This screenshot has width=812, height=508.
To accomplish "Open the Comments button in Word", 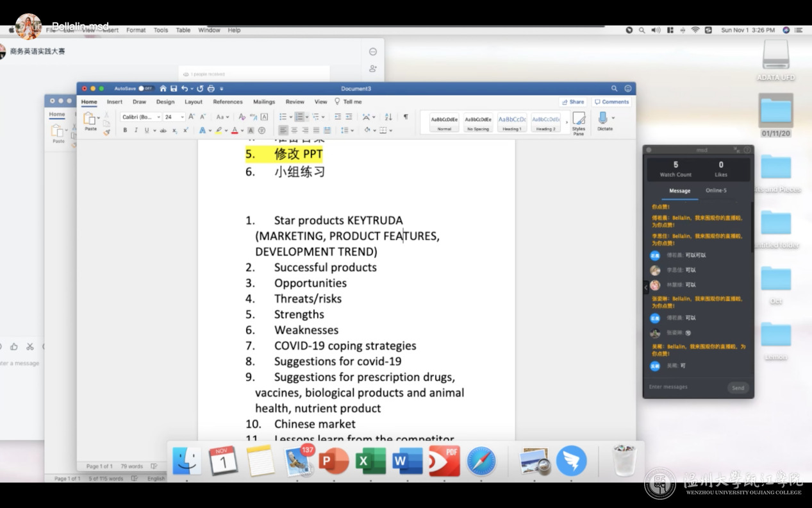I will [x=611, y=102].
